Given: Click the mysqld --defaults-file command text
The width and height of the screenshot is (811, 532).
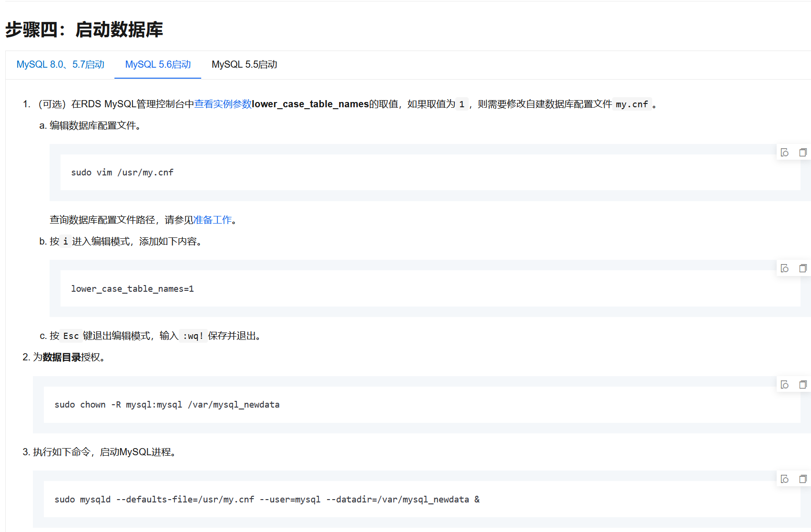Looking at the screenshot, I should (x=267, y=500).
